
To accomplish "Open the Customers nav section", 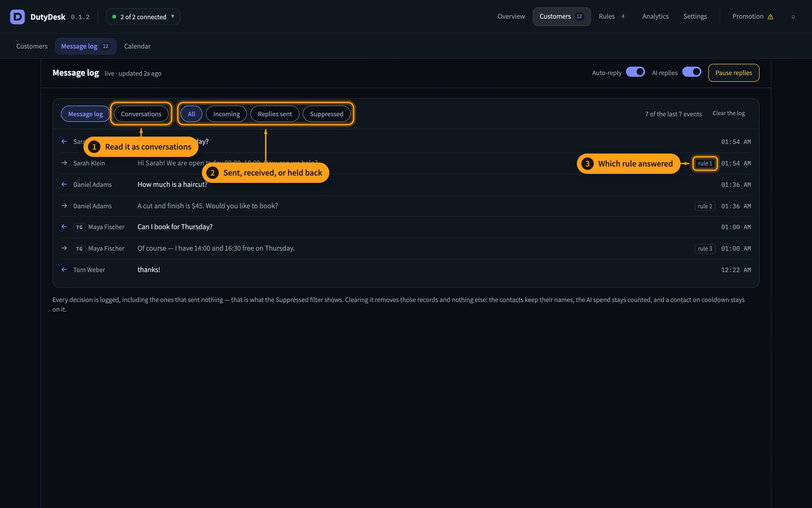I will click(562, 16).
